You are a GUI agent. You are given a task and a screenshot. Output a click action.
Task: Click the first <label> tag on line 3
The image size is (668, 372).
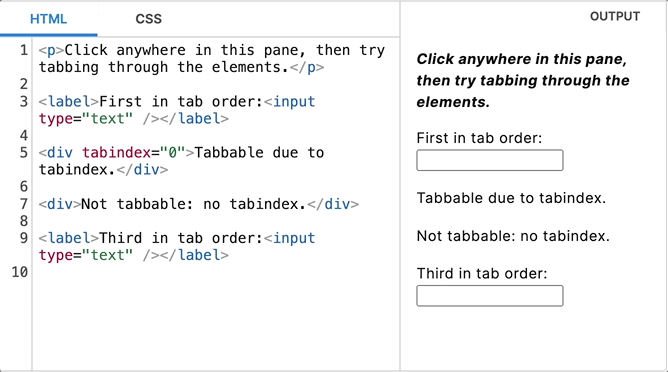[69, 101]
